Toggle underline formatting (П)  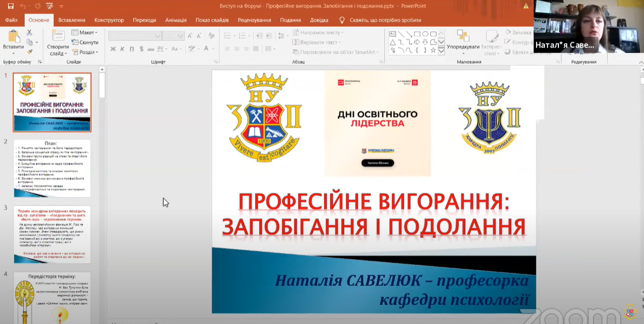click(132, 49)
